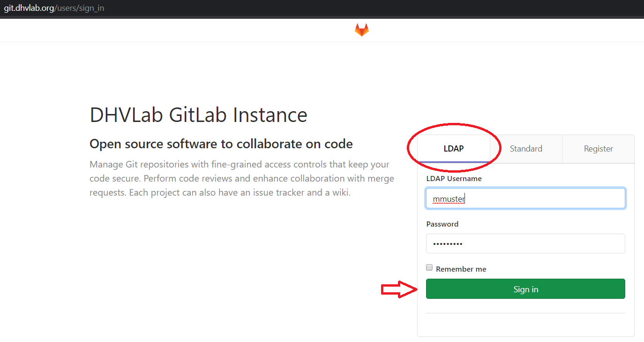
Task: Open the Standard login tab
Action: coord(526,149)
